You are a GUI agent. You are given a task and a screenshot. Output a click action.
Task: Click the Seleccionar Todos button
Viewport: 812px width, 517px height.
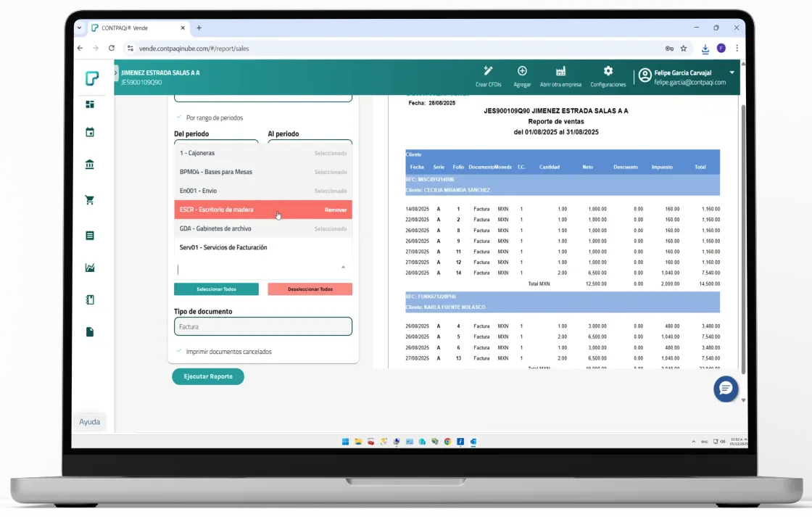pos(217,289)
